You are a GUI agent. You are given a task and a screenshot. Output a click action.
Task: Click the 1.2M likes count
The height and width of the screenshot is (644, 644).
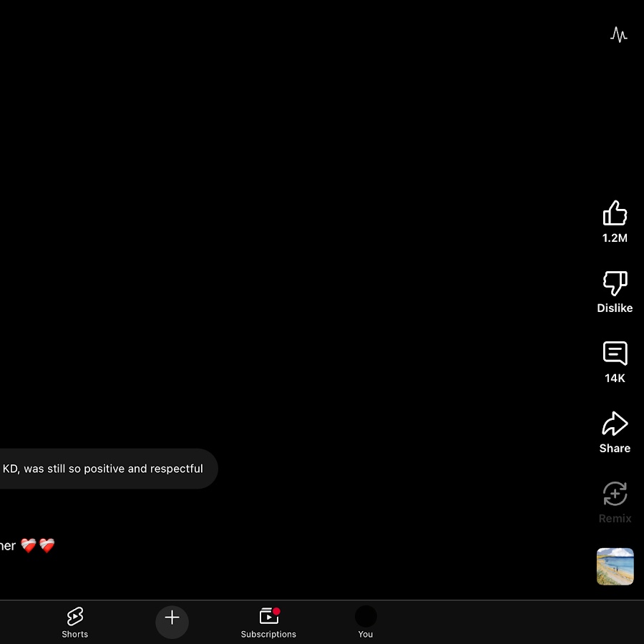click(x=615, y=238)
